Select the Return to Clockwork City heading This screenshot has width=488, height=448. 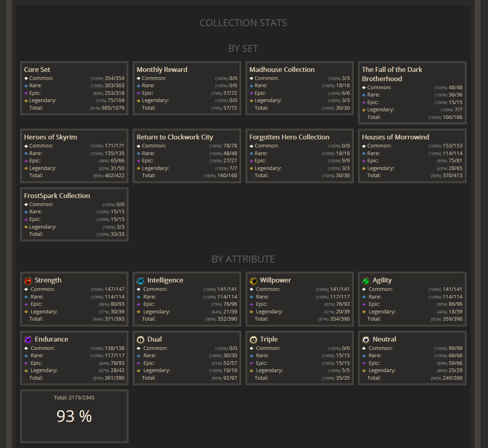point(175,137)
